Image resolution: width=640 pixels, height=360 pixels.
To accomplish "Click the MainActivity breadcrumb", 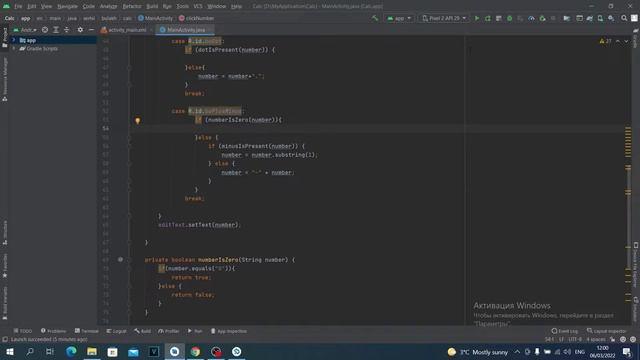I will click(x=156, y=18).
